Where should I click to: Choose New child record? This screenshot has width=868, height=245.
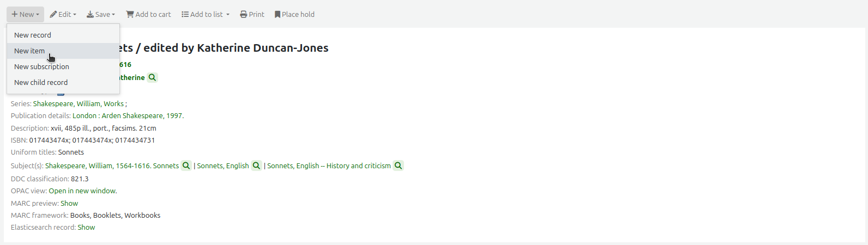click(x=41, y=82)
